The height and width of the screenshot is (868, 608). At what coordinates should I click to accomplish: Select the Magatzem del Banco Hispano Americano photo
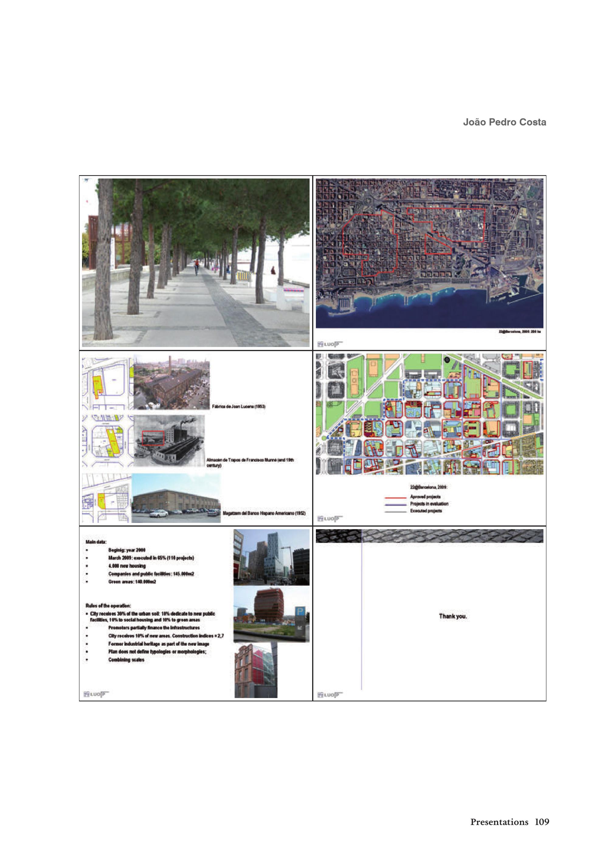coord(176,499)
